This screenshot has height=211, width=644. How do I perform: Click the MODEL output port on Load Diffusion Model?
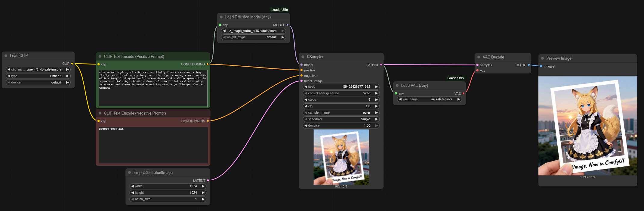(288, 25)
